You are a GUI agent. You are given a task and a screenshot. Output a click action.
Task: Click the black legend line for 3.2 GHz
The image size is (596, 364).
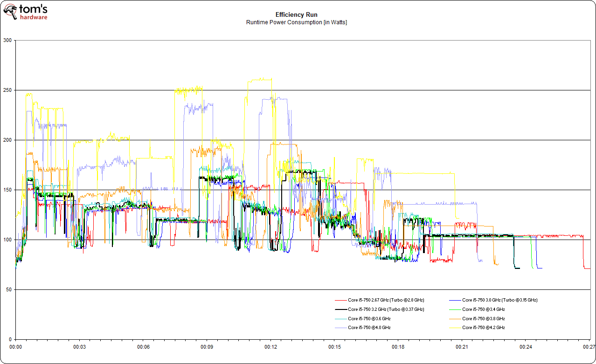coord(340,309)
